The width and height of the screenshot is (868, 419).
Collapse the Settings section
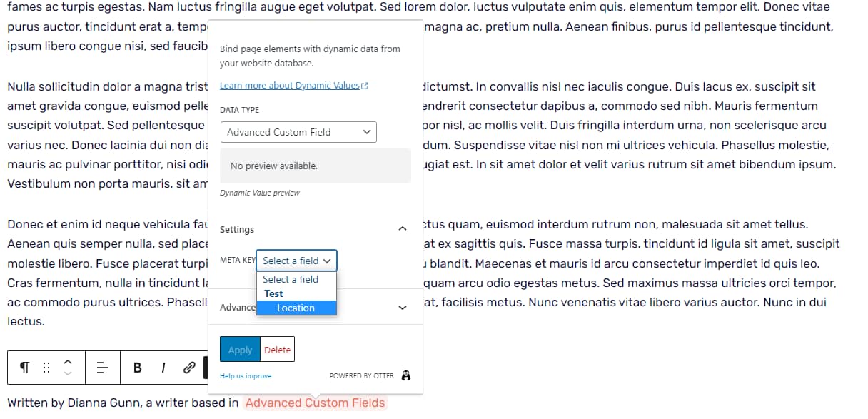(x=402, y=228)
